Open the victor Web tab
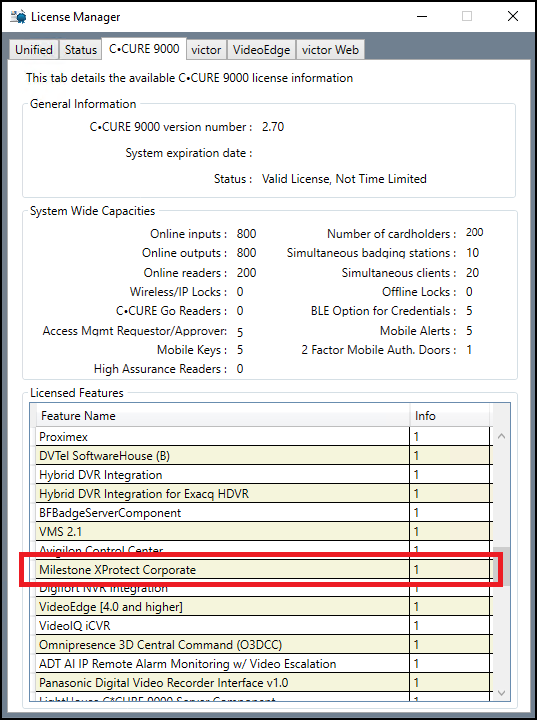 click(x=330, y=50)
